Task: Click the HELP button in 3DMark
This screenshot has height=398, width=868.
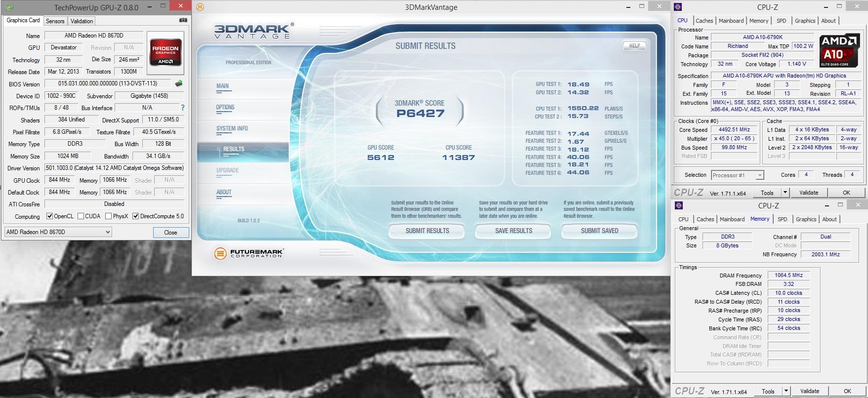Action: [x=634, y=45]
